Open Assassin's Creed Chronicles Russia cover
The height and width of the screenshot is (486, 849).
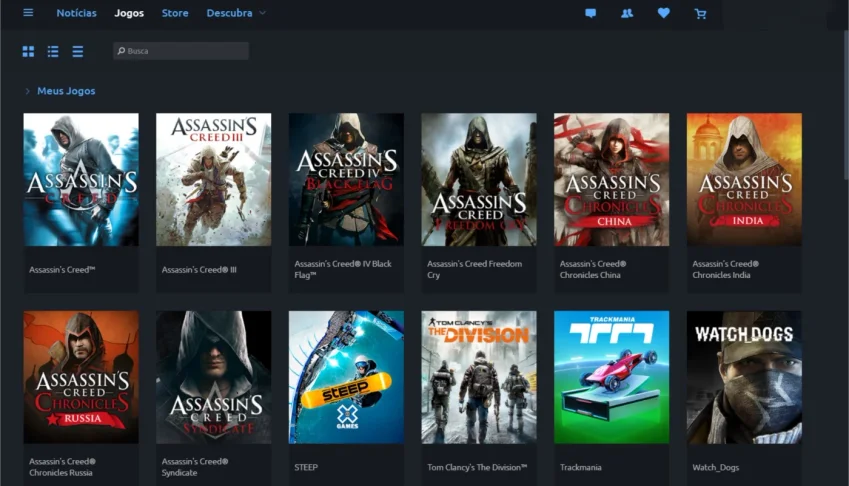coord(81,377)
